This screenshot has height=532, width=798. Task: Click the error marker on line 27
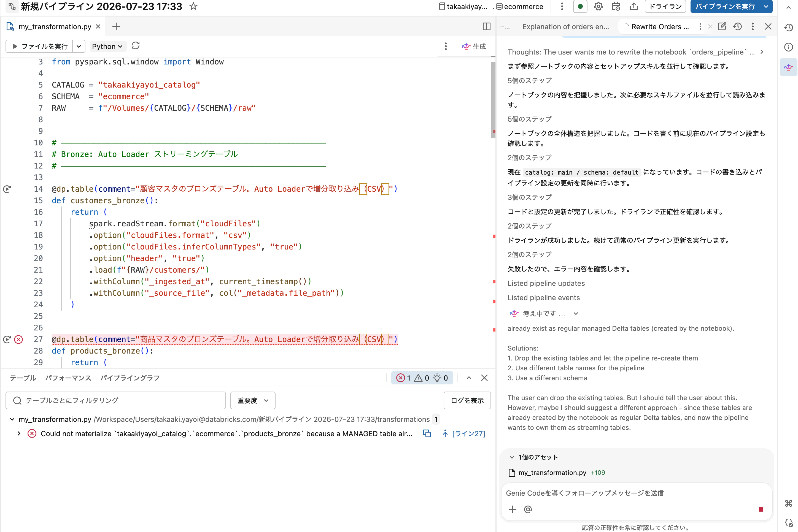click(x=19, y=339)
